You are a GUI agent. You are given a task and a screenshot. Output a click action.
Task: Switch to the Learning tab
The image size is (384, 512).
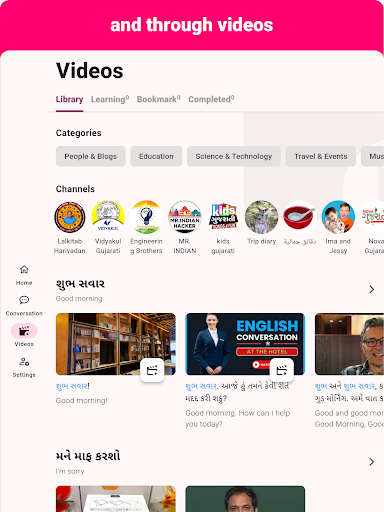click(x=110, y=99)
